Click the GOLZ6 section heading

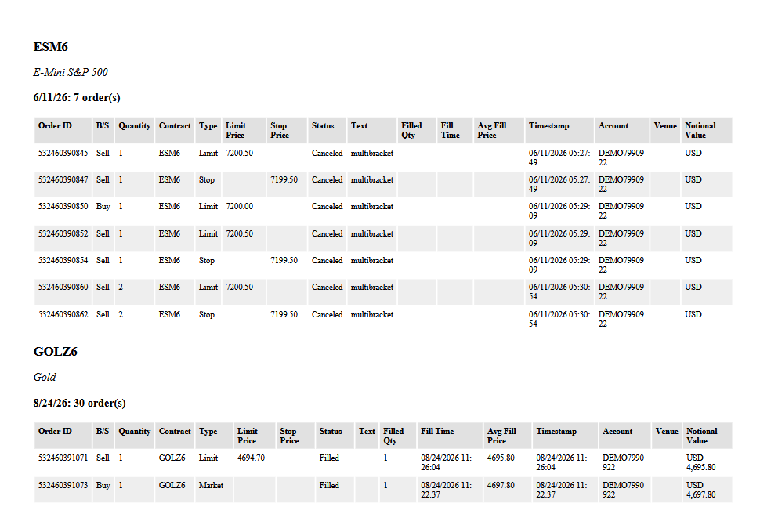pos(56,352)
